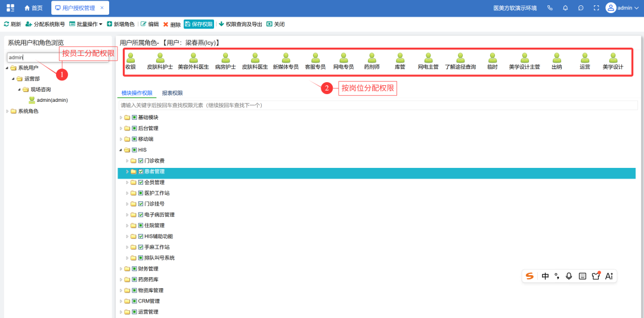The height and width of the screenshot is (318, 644).
Task: Click the 编辑 toolbar button
Action: point(150,24)
